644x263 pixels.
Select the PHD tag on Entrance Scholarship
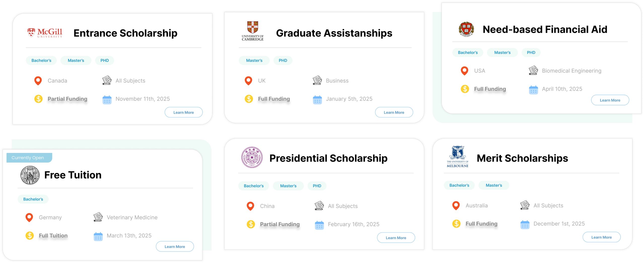tap(104, 60)
